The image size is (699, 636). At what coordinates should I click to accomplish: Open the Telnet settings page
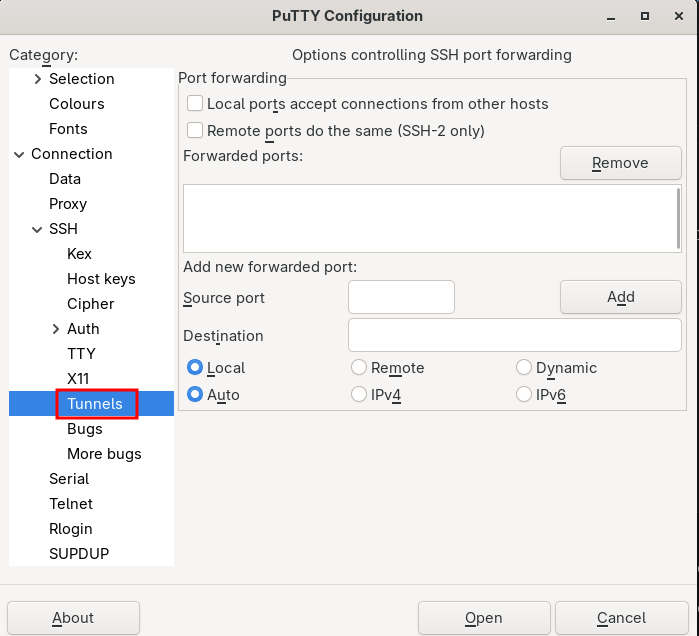pyautogui.click(x=71, y=503)
